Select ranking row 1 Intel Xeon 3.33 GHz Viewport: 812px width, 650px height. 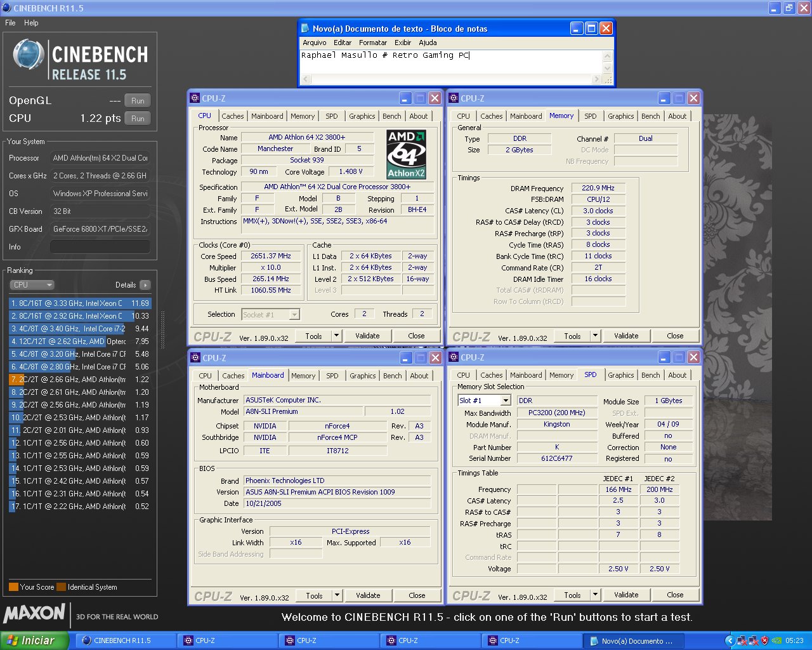coord(80,303)
